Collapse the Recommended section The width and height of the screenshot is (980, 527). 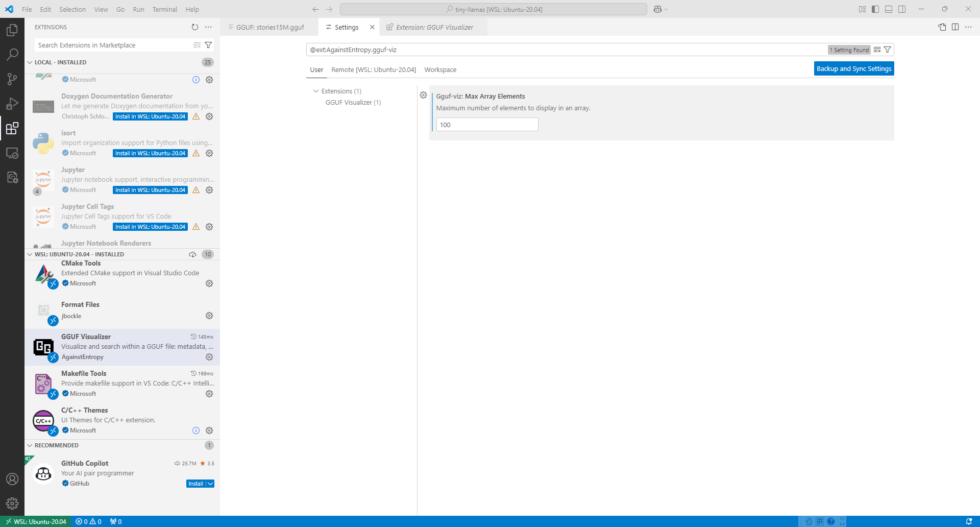[30, 445]
